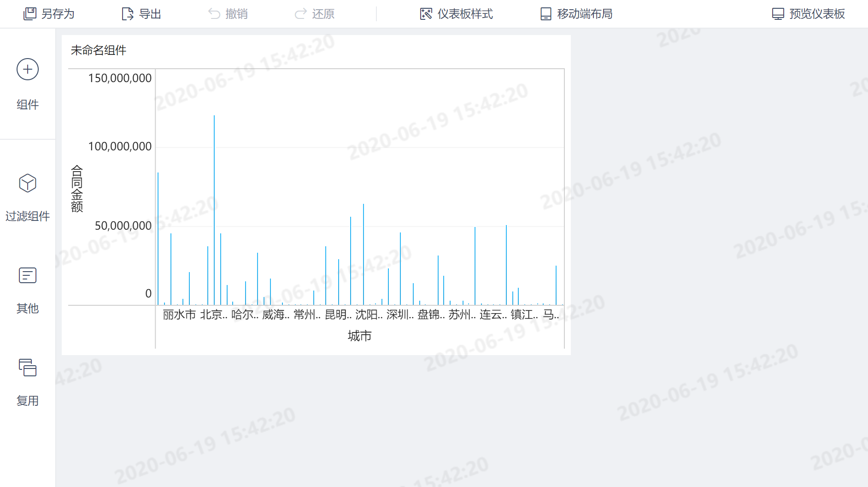Click the 昆明.. axis label
The image size is (868, 487).
coord(338,315)
